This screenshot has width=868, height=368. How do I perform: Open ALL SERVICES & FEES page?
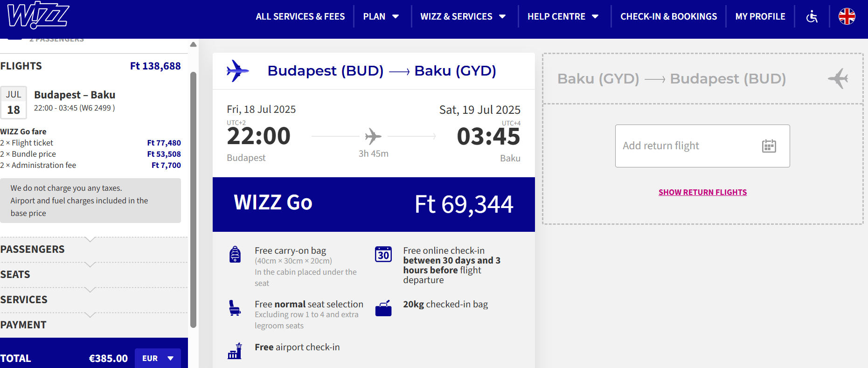(300, 16)
